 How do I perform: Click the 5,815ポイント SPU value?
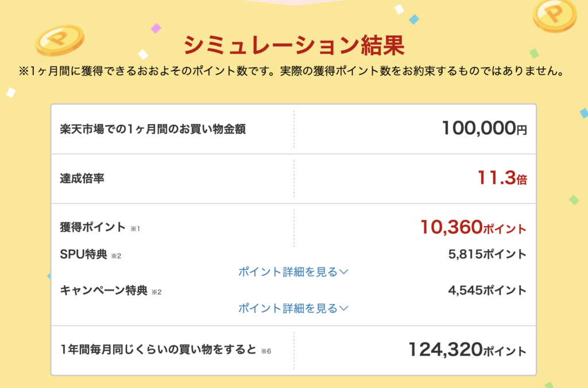coord(488,254)
